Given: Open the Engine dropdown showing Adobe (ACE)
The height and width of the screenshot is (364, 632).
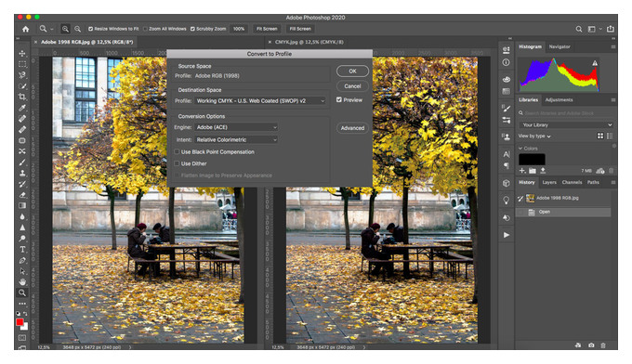Looking at the screenshot, I should 236,127.
